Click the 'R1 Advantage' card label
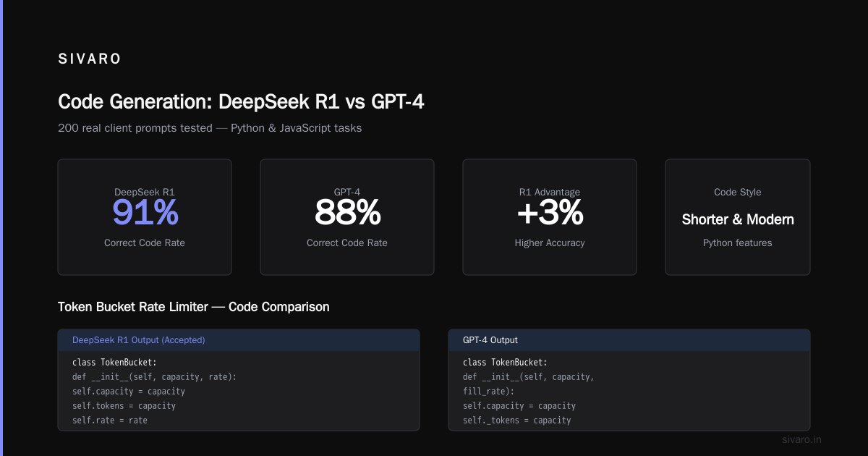 click(x=550, y=192)
